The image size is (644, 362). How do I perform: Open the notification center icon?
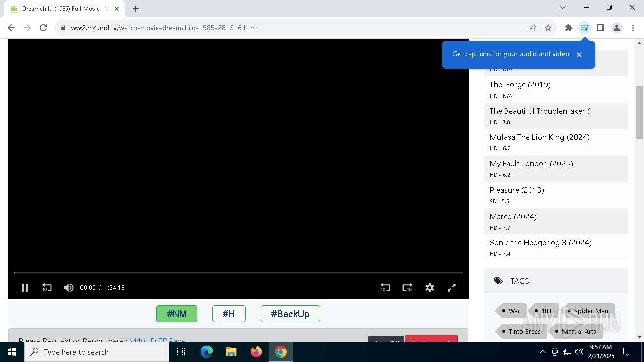tap(627, 352)
